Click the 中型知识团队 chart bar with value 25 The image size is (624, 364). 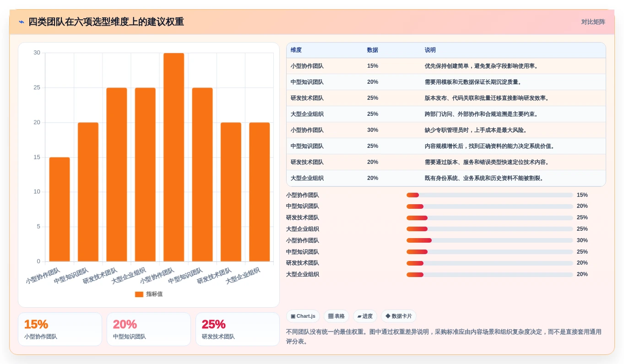point(202,174)
